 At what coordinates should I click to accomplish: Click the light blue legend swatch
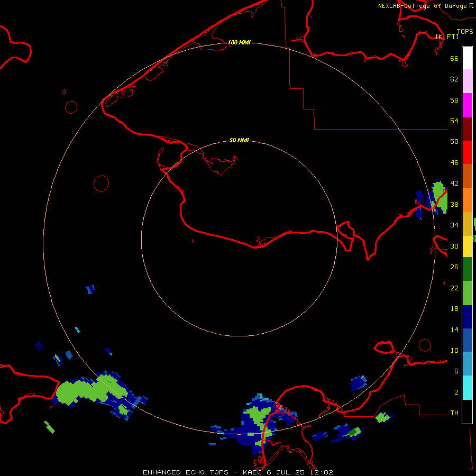click(x=467, y=364)
